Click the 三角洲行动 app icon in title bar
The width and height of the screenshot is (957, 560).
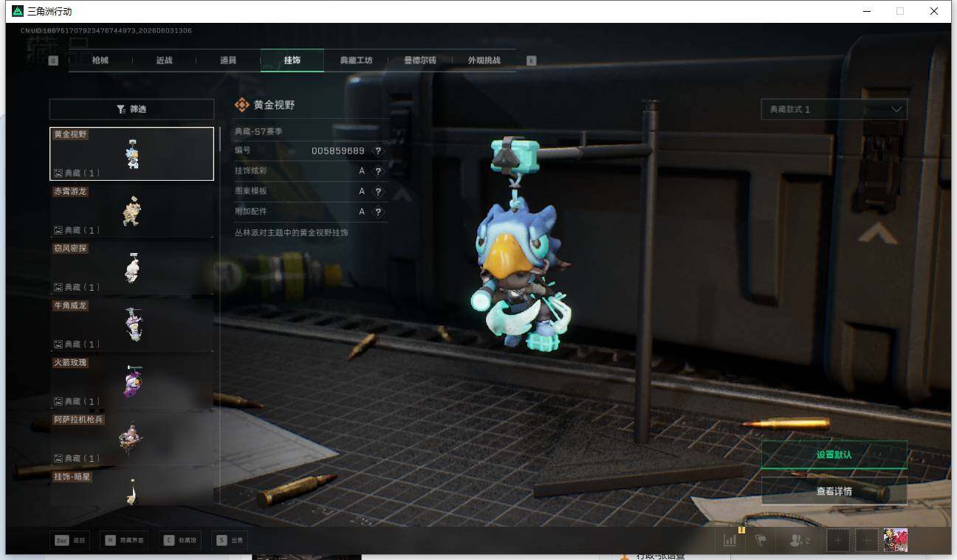point(18,11)
